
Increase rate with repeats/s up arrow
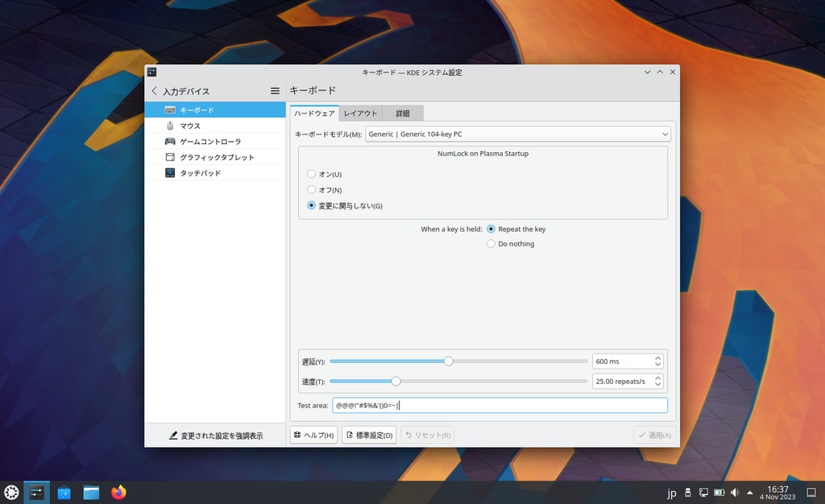[657, 378]
